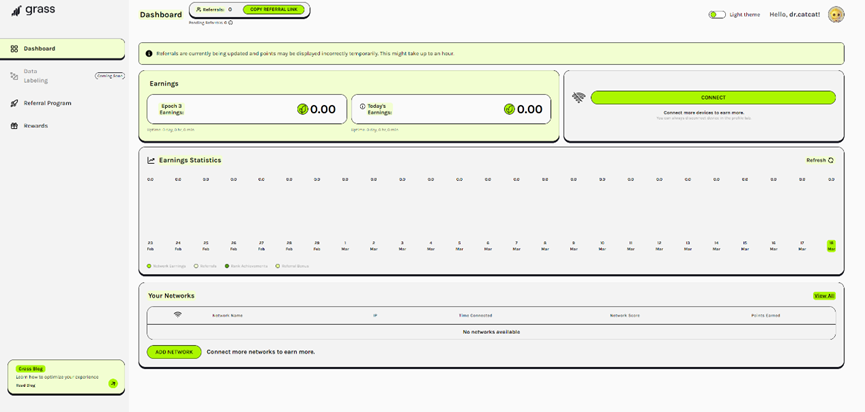865x412 pixels.
Task: Click View All in Your Networks
Action: click(x=823, y=296)
